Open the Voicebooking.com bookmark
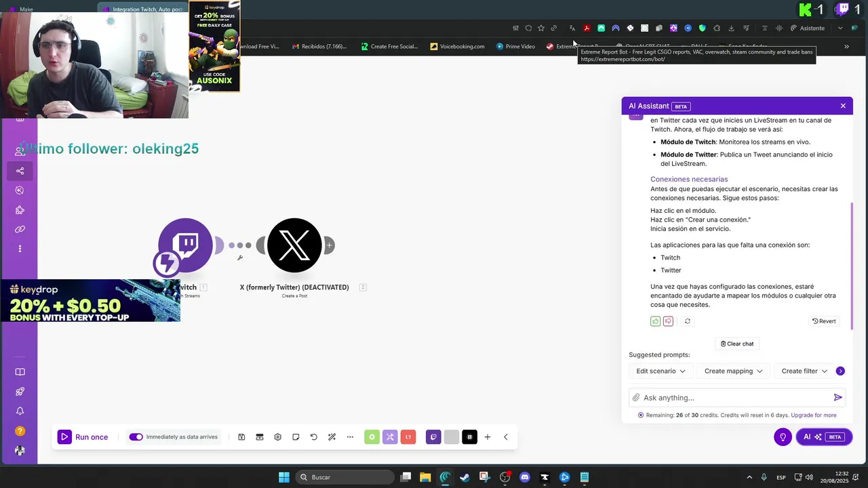This screenshot has height=488, width=868. [457, 47]
